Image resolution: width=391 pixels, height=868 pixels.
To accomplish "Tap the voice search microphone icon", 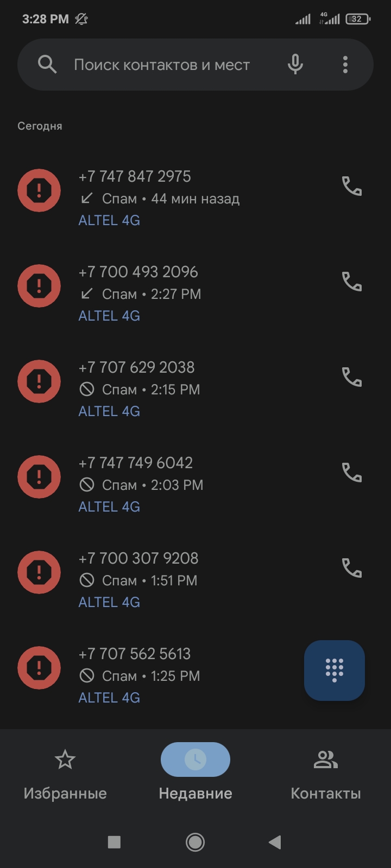I will point(295,65).
